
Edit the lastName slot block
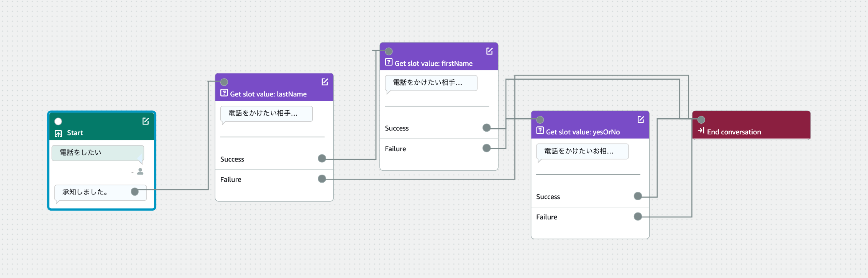coord(325,82)
